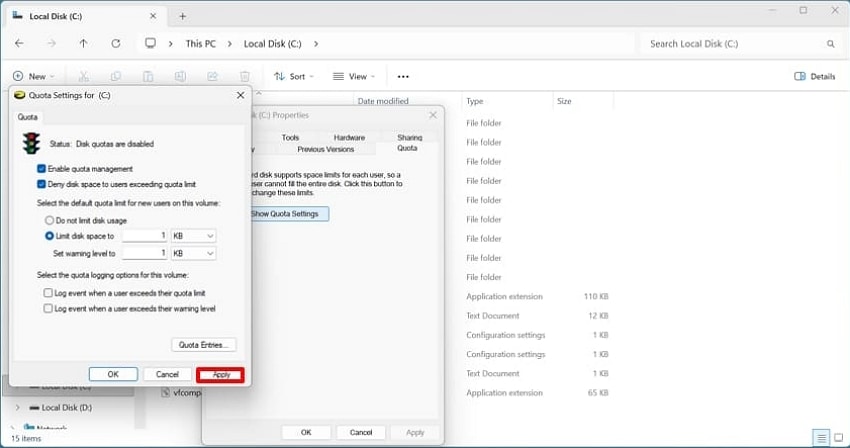This screenshot has width=850, height=448.
Task: Click chevron after This PC in address bar
Action: [229, 43]
